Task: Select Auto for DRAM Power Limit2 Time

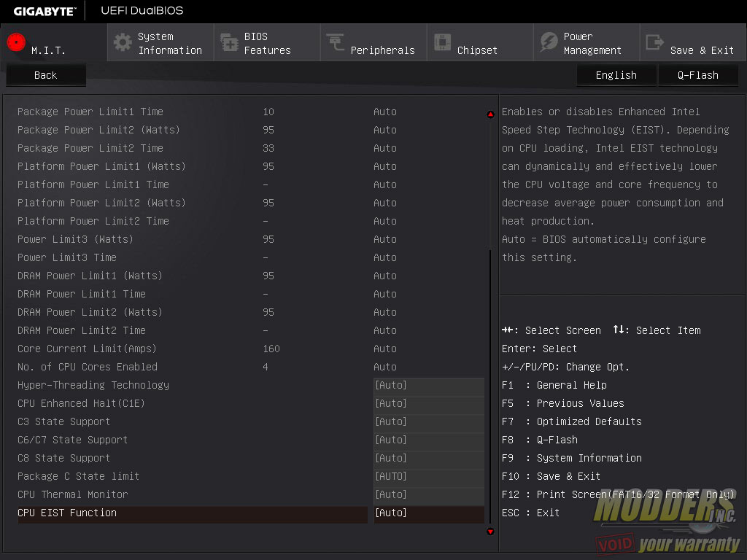Action: tap(385, 330)
